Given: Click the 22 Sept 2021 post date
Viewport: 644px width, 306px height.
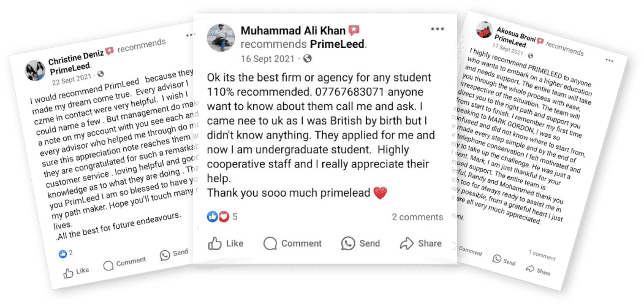Looking at the screenshot, I should tap(72, 82).
